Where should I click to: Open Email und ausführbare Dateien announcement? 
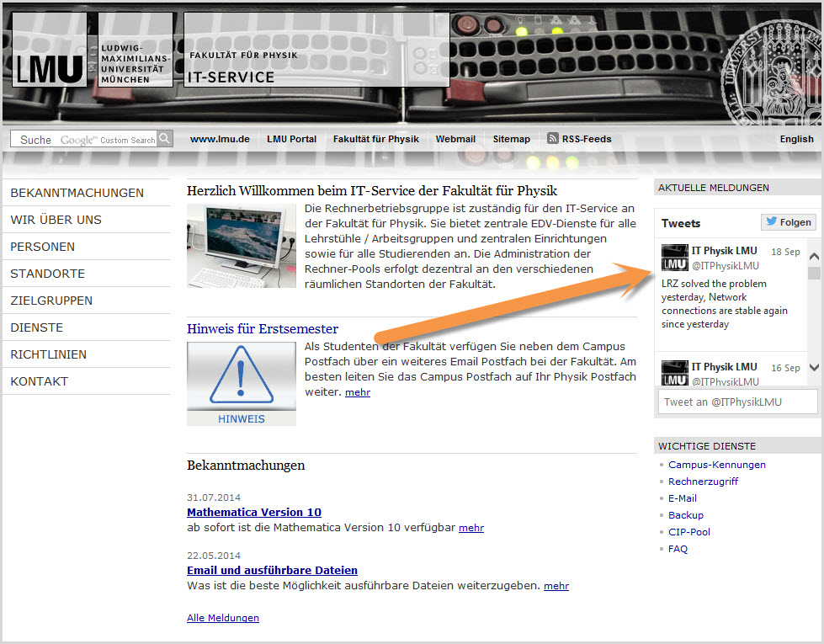272,571
